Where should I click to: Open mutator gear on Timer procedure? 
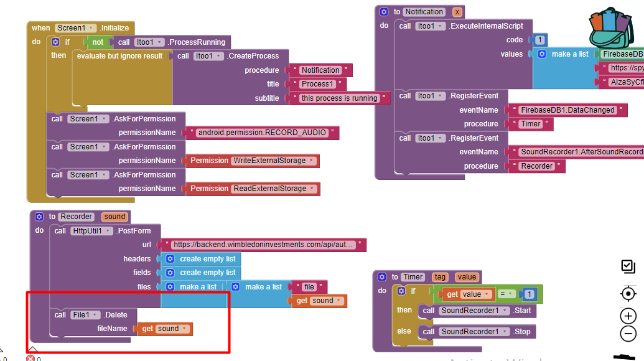(x=382, y=277)
